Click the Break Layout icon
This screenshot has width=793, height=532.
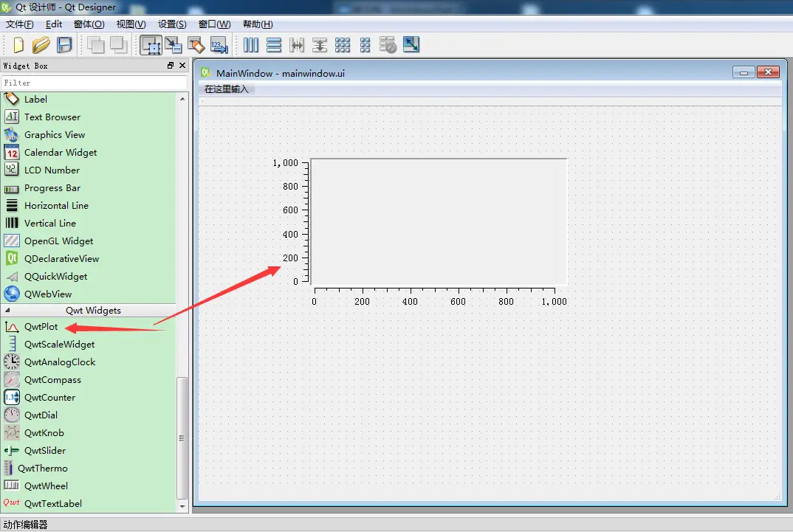pyautogui.click(x=388, y=45)
